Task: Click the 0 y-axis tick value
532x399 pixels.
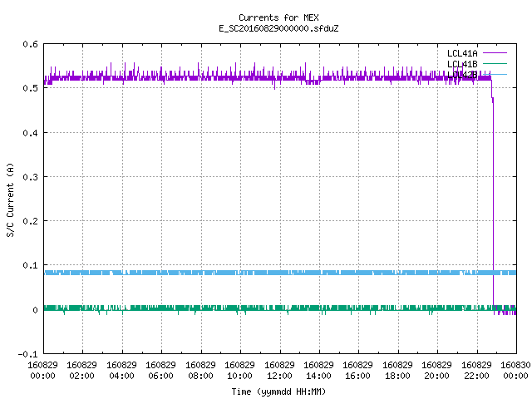Action: click(35, 310)
